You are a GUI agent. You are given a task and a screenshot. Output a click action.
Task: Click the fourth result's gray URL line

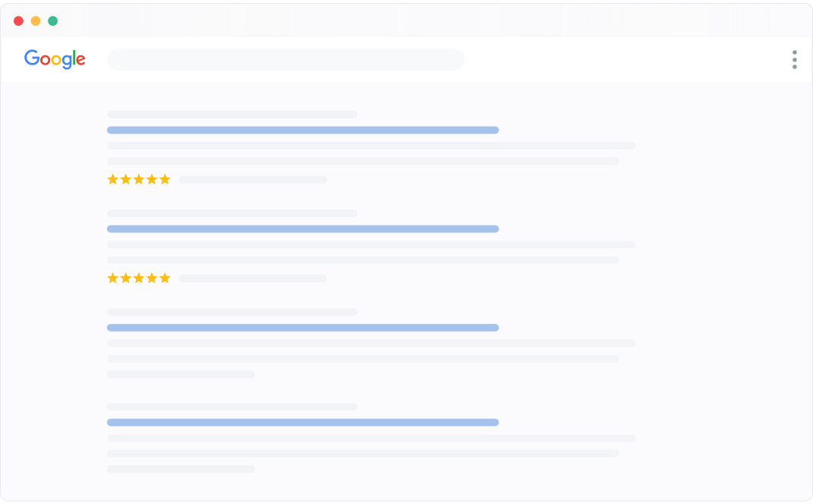[x=232, y=407]
